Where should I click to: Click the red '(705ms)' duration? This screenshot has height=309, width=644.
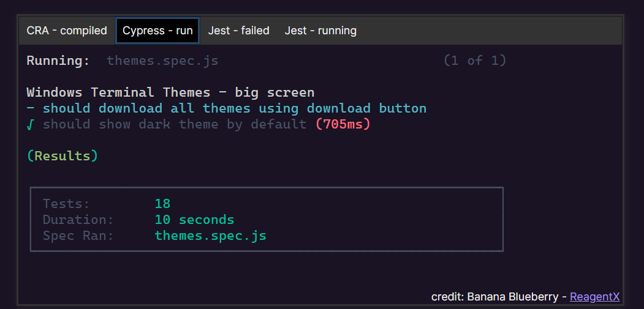(x=343, y=124)
